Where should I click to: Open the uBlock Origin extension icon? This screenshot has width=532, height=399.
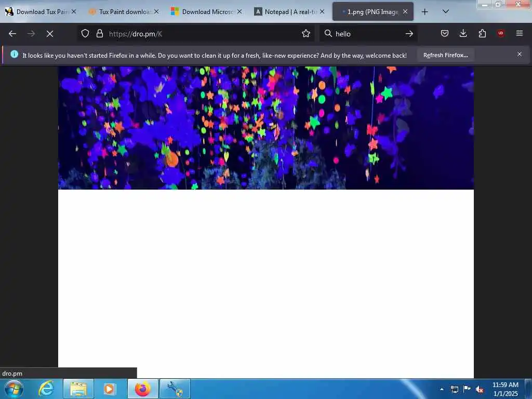click(501, 33)
